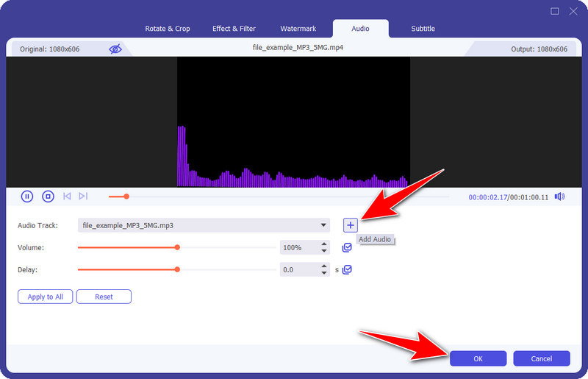Jump to the previous frame

point(67,196)
